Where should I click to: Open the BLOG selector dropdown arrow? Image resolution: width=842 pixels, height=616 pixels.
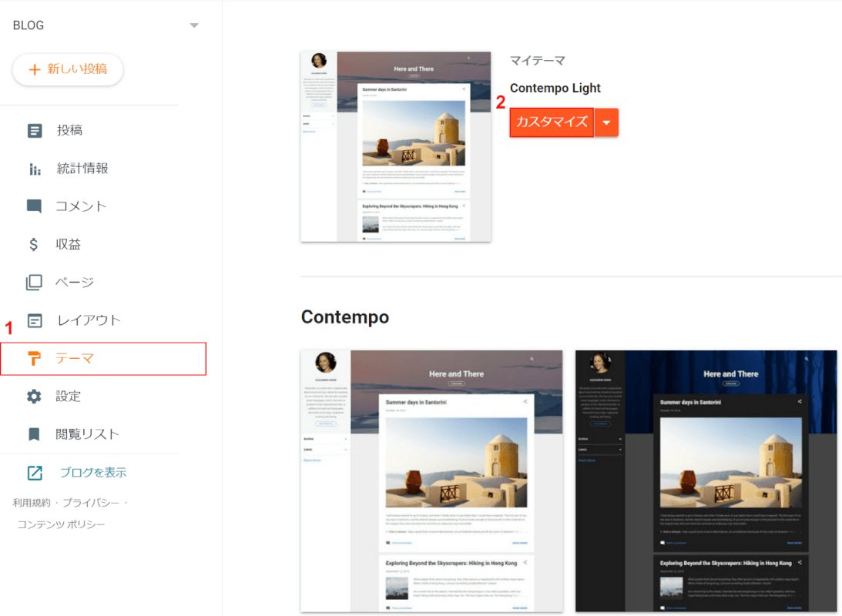(194, 25)
